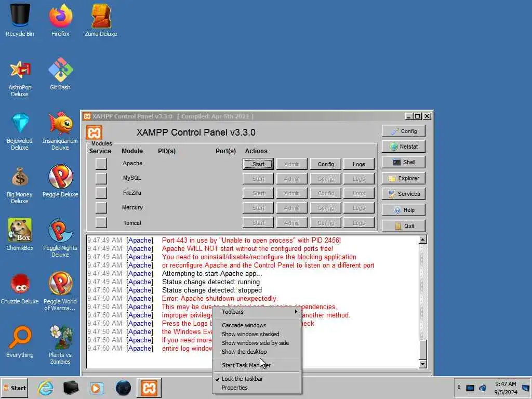Click the Show desktop tray corner button
Screen dimensions: 532x399
(x=526, y=388)
